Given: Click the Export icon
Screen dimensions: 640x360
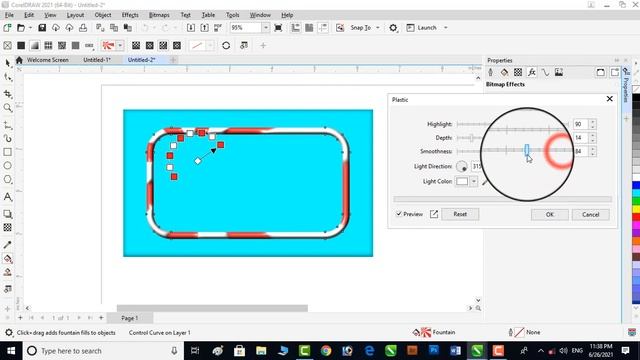Looking at the screenshot, I should [204, 28].
